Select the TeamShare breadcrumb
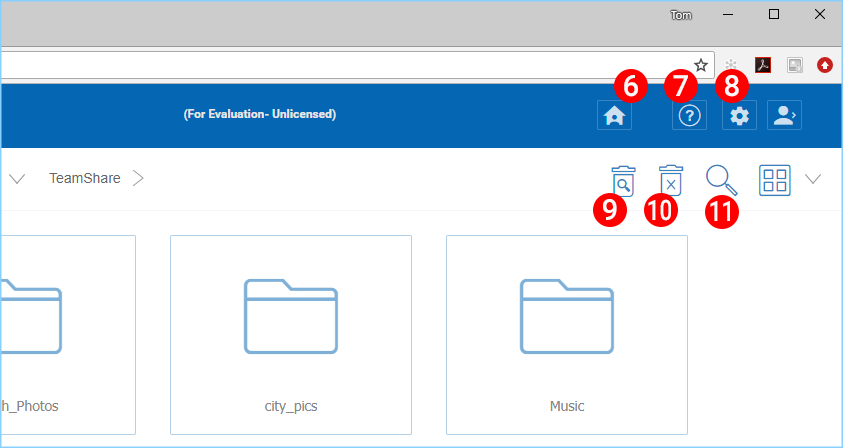This screenshot has width=843, height=448. [85, 178]
